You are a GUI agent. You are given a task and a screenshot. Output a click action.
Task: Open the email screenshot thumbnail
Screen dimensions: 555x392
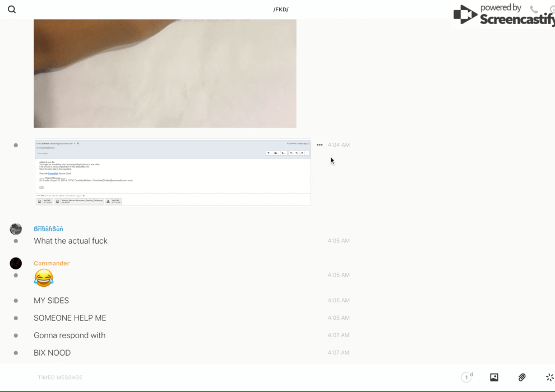click(173, 173)
